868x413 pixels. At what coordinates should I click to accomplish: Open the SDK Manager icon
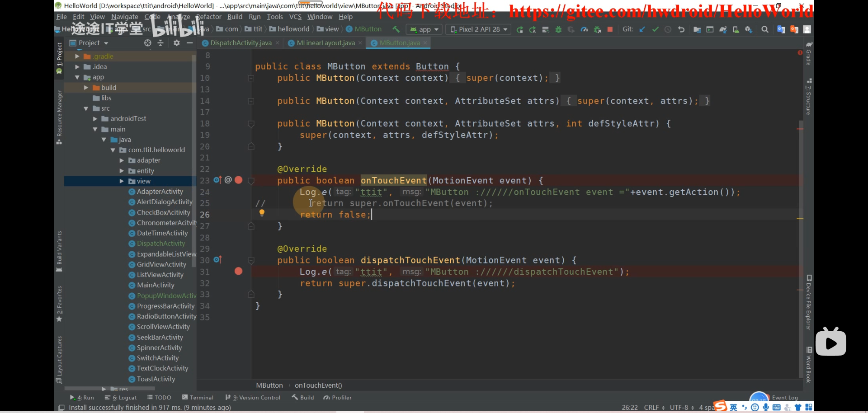pyautogui.click(x=749, y=29)
